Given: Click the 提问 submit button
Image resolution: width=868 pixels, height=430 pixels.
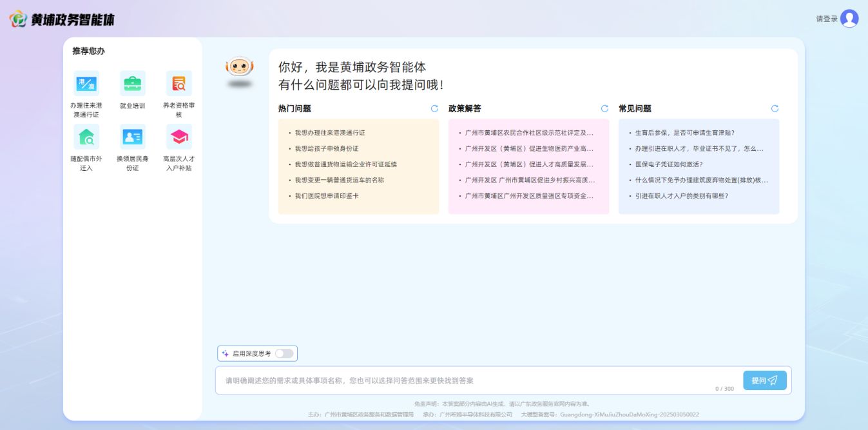Looking at the screenshot, I should click(765, 380).
